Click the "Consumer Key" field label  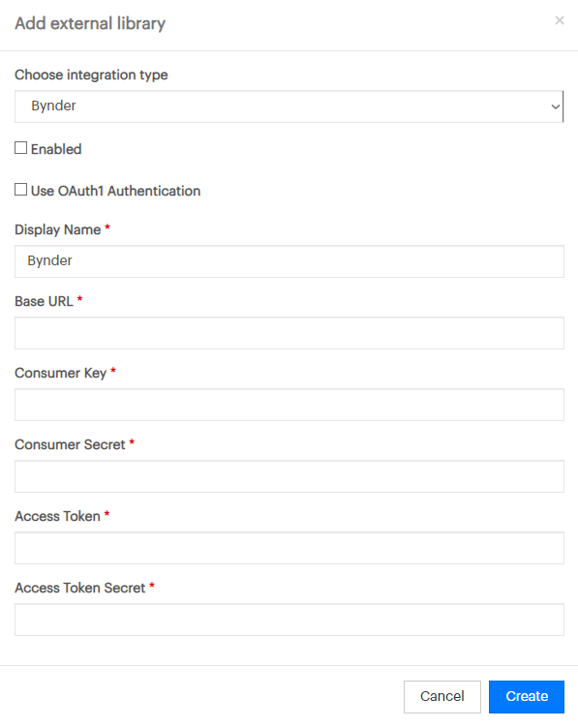click(61, 373)
